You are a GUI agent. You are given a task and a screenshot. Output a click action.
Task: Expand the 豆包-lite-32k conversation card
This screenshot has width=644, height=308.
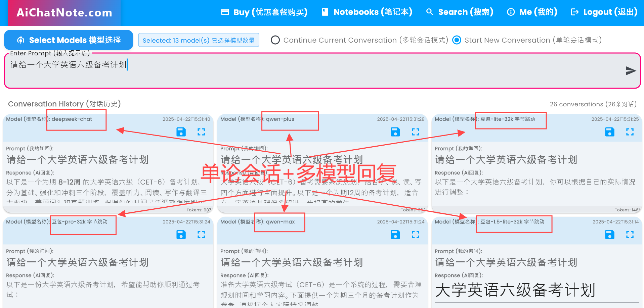(630, 132)
